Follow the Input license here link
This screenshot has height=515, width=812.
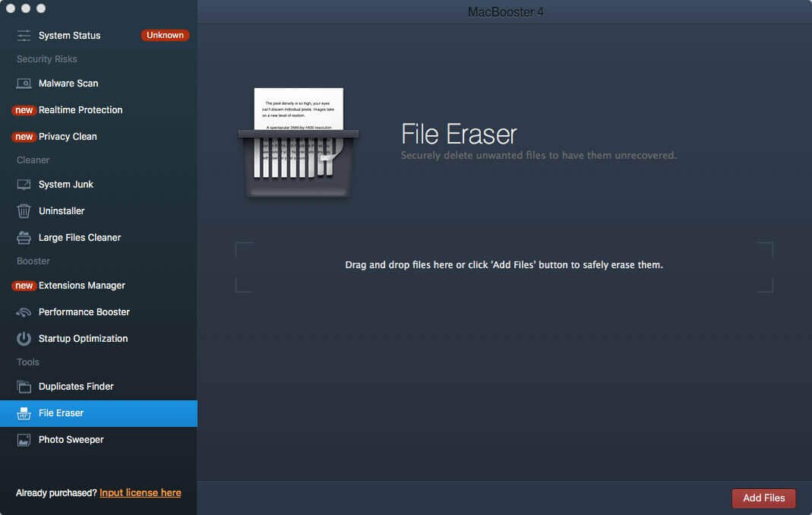[x=141, y=493]
